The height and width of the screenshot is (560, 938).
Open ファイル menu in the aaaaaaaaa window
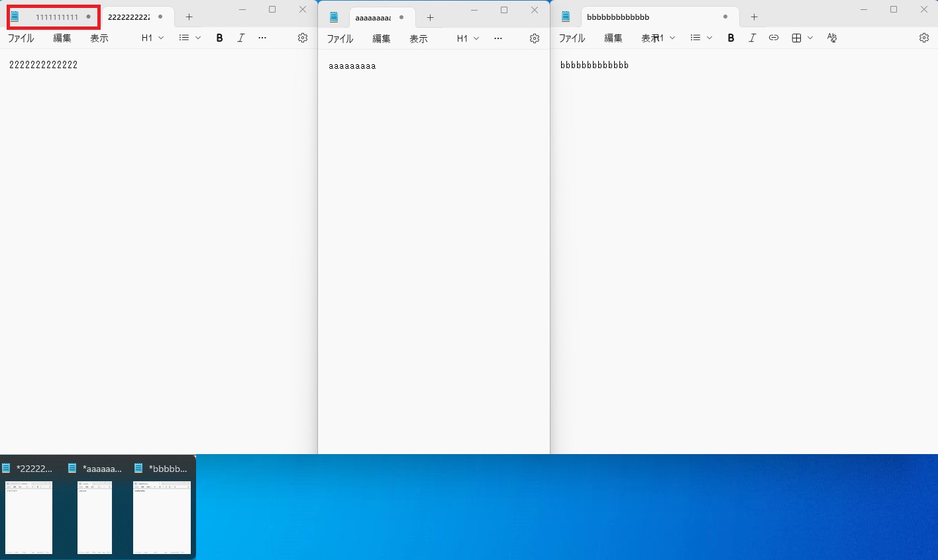[340, 39]
